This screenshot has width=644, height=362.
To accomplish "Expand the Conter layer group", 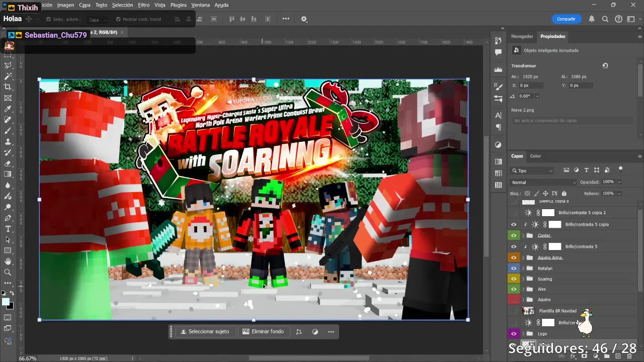I will tap(523, 235).
